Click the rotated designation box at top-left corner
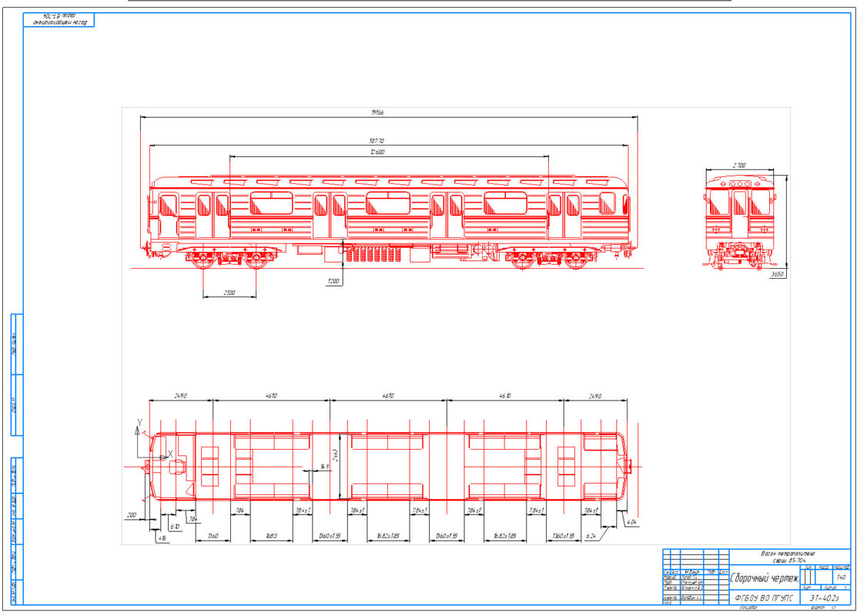 (x=59, y=19)
